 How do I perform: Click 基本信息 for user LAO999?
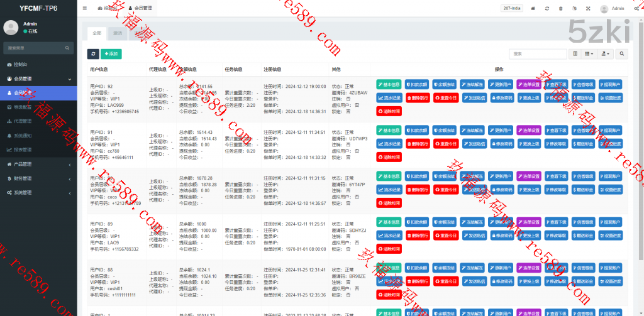[x=389, y=85]
